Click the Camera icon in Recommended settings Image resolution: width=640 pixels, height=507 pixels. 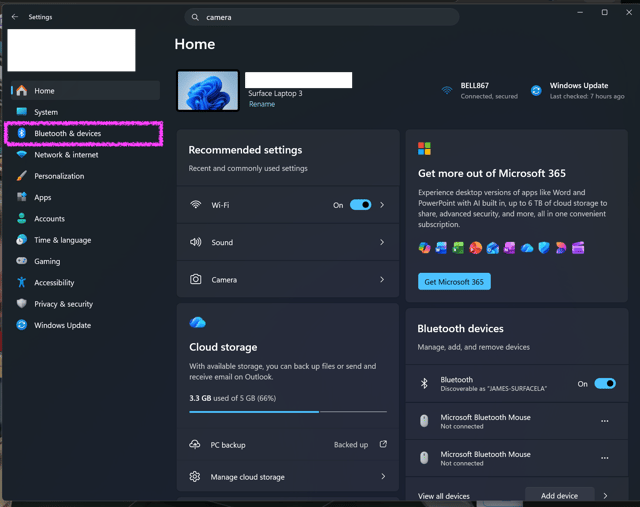tap(196, 279)
